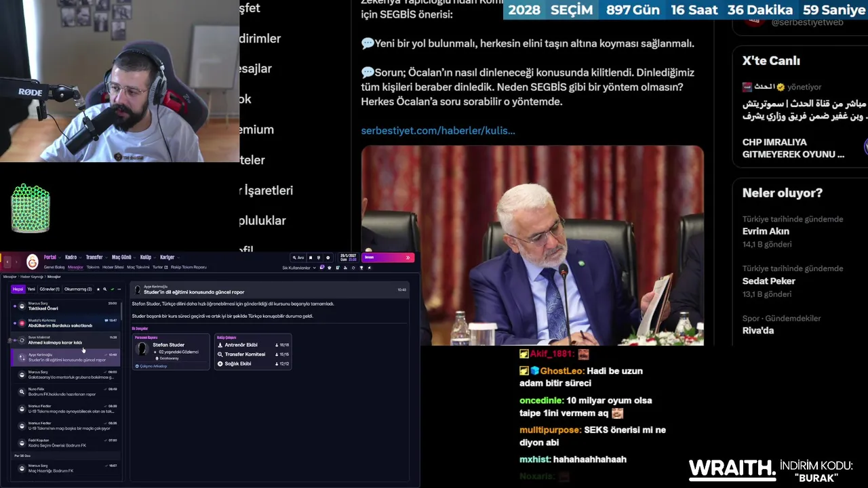Expand the Sık Kullanılanlar dropdown

299,268
